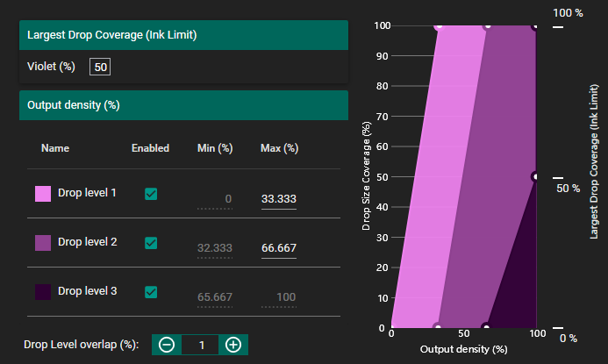Edit Drop level 1 Max value 33.333

[x=277, y=199]
